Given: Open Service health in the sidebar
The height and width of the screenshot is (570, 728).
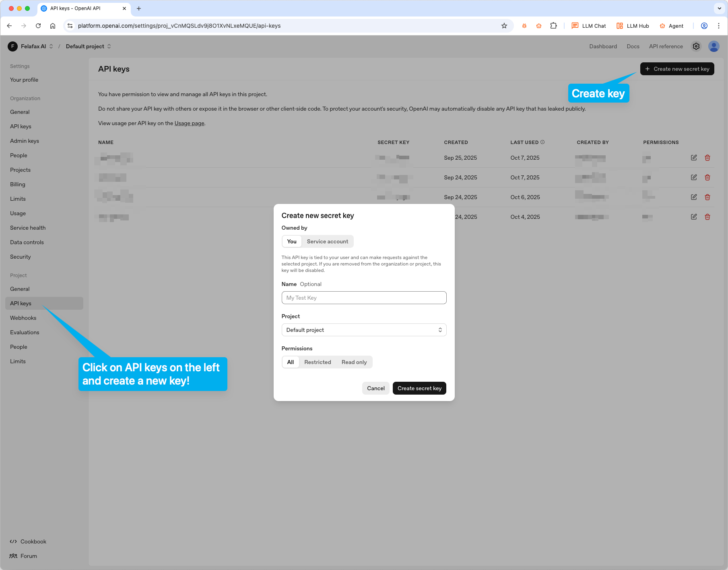Looking at the screenshot, I should coord(28,228).
